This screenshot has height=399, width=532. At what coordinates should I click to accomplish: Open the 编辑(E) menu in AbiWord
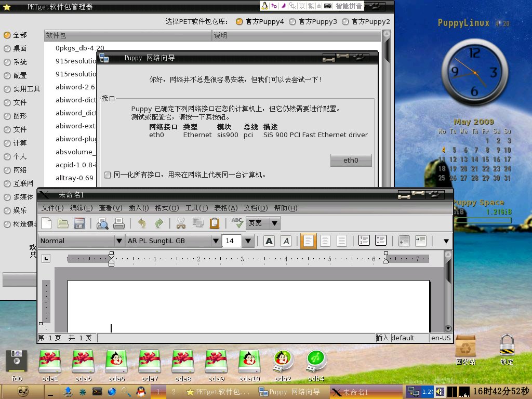[x=81, y=208]
